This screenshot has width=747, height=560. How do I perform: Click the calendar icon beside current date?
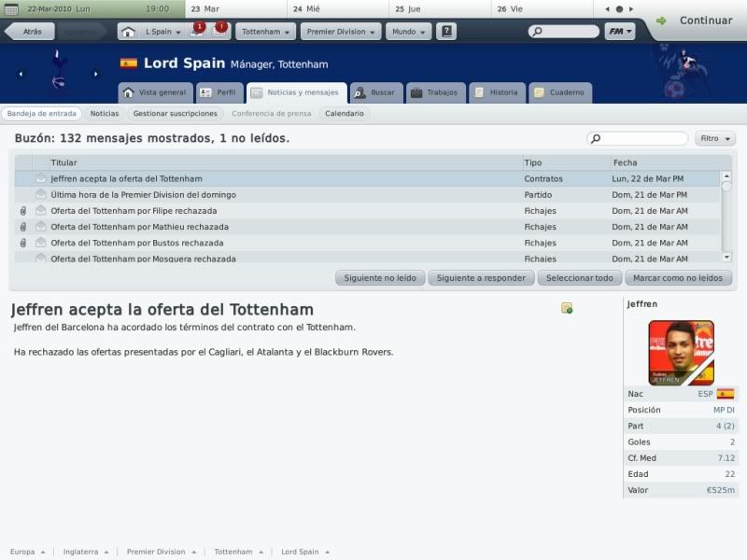[x=11, y=9]
